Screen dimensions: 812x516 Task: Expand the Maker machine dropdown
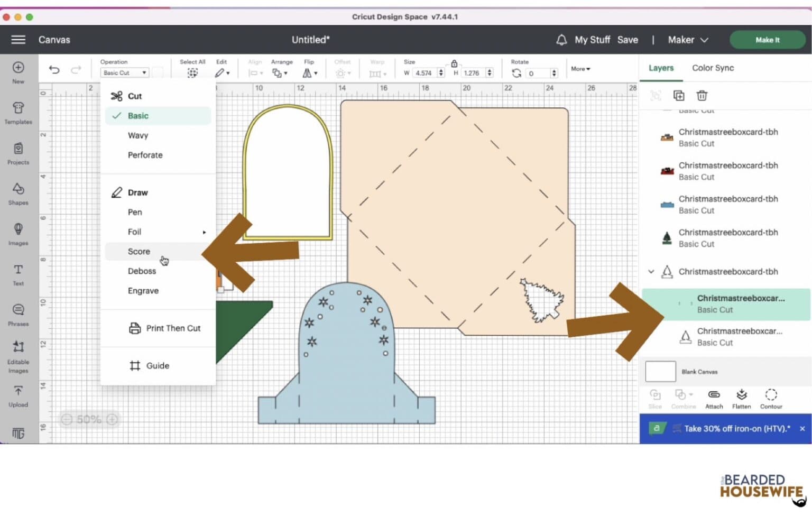pos(688,40)
